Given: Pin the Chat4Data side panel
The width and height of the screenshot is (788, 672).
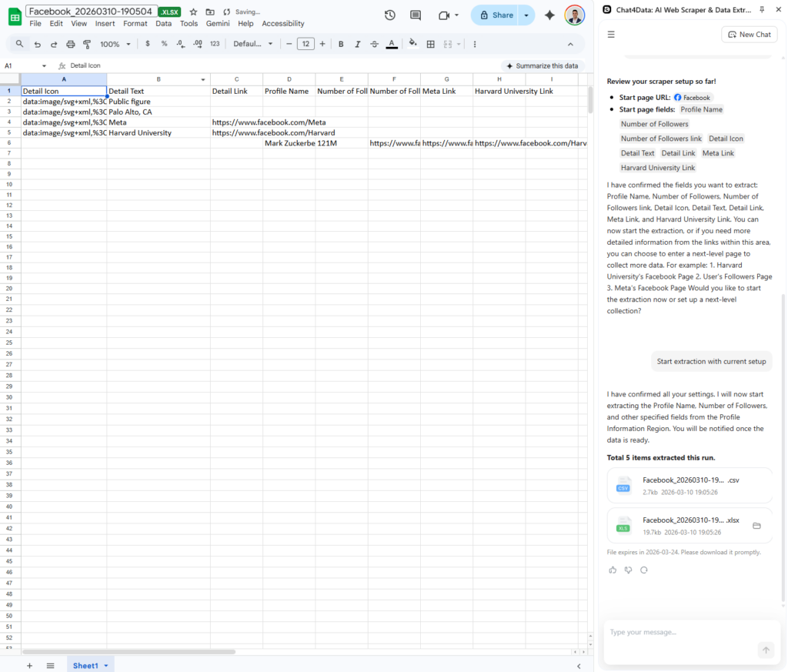Looking at the screenshot, I should click(762, 9).
